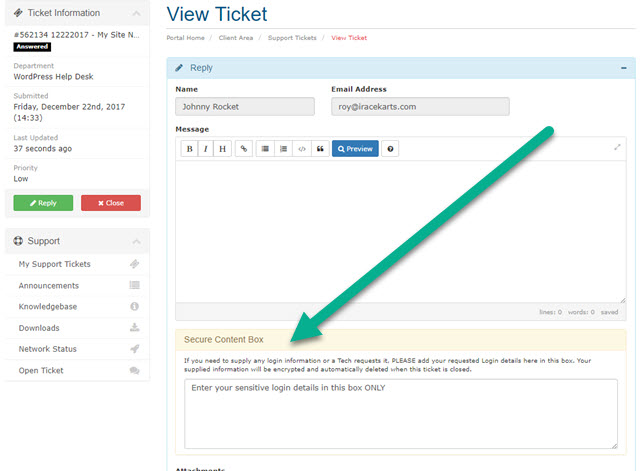Click the sensitive login details text box

[401, 414]
